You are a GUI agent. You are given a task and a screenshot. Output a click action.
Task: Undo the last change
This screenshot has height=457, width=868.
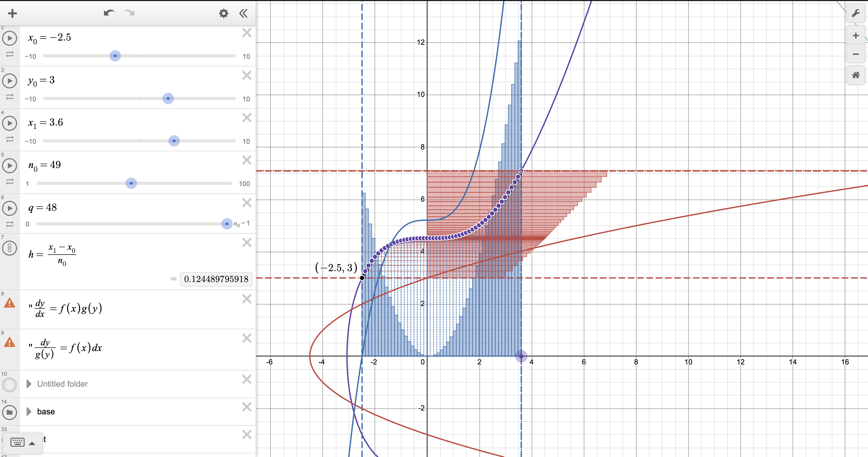tap(109, 13)
